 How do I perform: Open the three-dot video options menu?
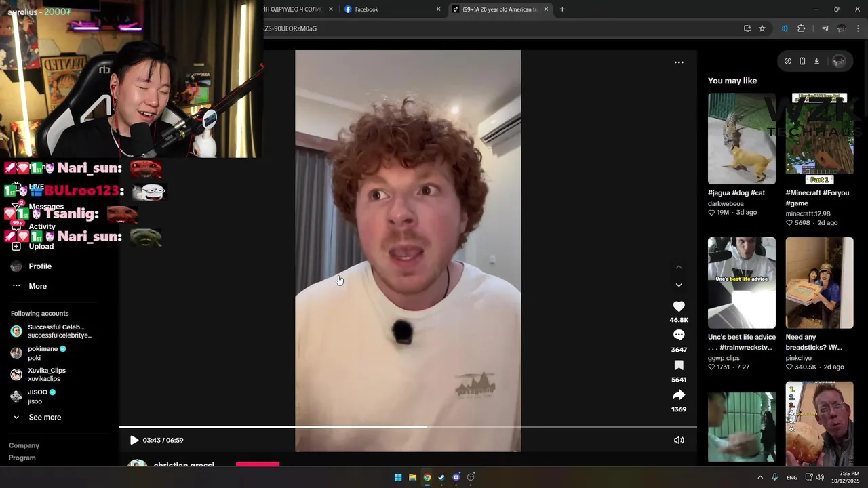coord(679,62)
